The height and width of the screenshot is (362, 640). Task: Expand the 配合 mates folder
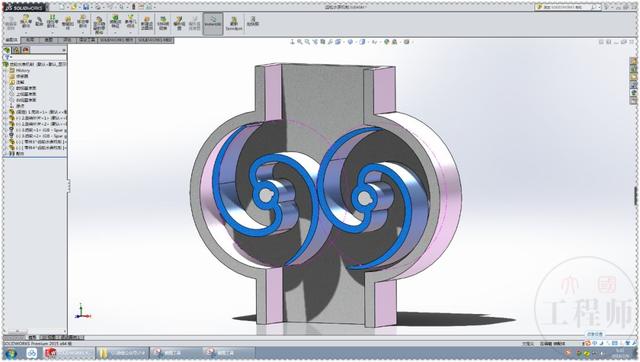click(x=6, y=153)
